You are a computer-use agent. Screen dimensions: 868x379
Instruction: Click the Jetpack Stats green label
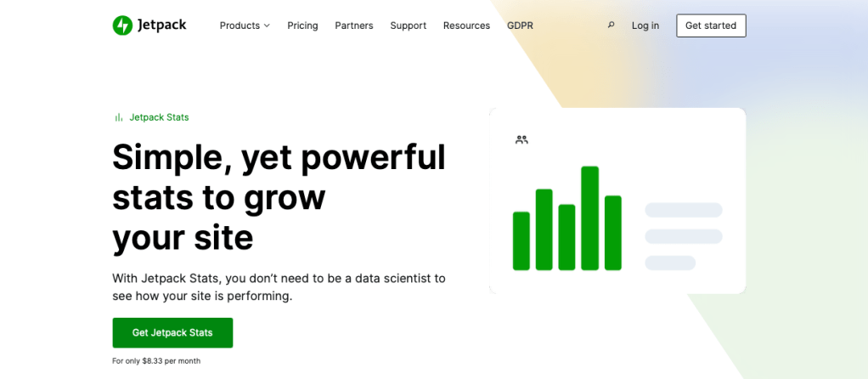159,117
